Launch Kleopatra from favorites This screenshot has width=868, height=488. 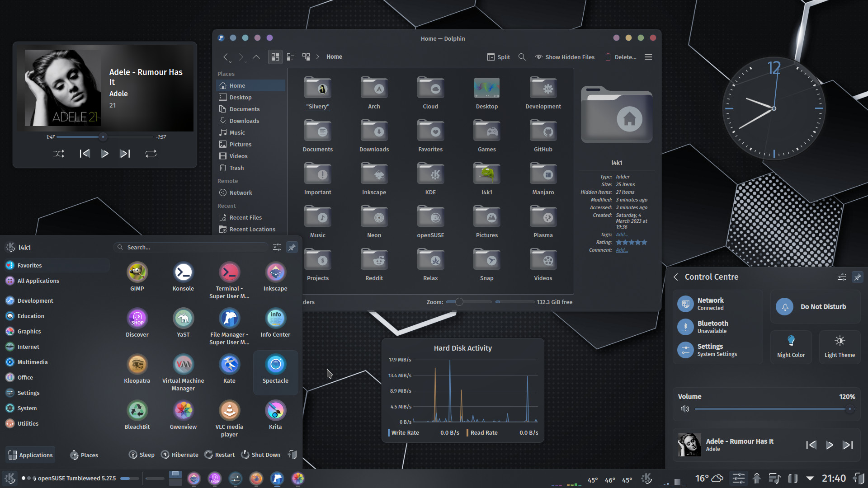(x=137, y=369)
